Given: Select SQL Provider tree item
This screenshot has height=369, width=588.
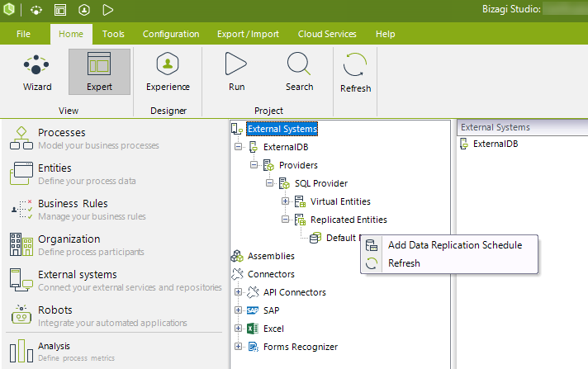Looking at the screenshot, I should pyautogui.click(x=321, y=183).
